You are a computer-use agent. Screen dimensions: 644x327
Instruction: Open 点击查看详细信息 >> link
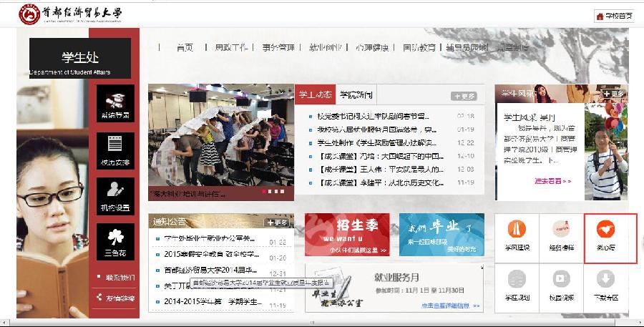coord(450,306)
